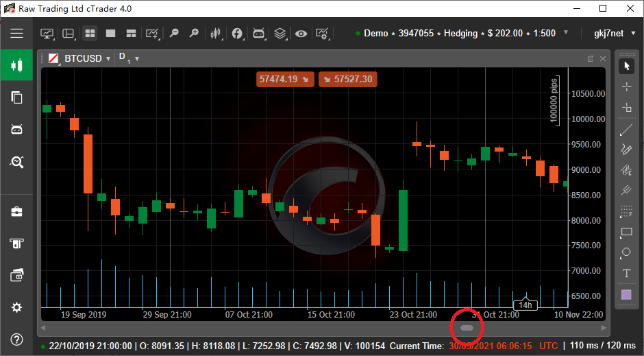
Task: Select the equidistant channel tool
Action: 626,169
